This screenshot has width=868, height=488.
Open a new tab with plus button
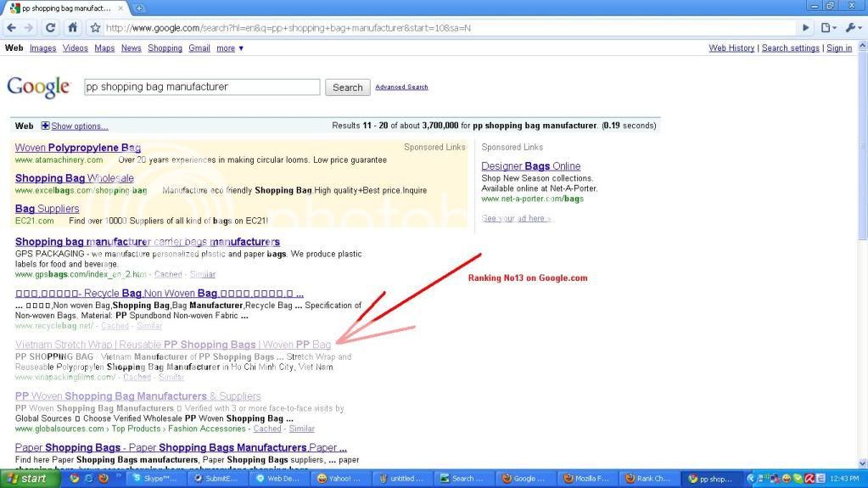139,8
